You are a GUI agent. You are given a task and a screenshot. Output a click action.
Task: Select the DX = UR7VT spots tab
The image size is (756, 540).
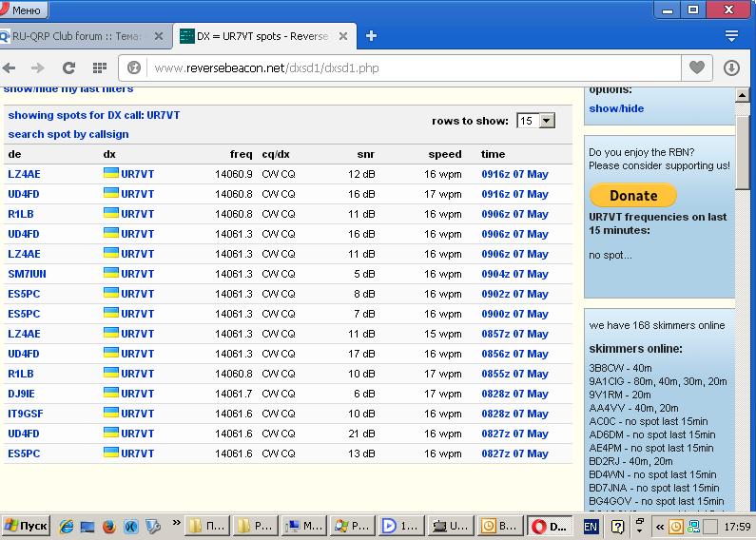(262, 36)
